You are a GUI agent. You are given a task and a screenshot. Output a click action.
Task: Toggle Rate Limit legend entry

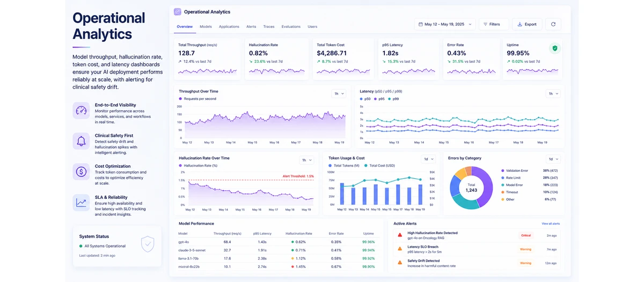[511, 177]
